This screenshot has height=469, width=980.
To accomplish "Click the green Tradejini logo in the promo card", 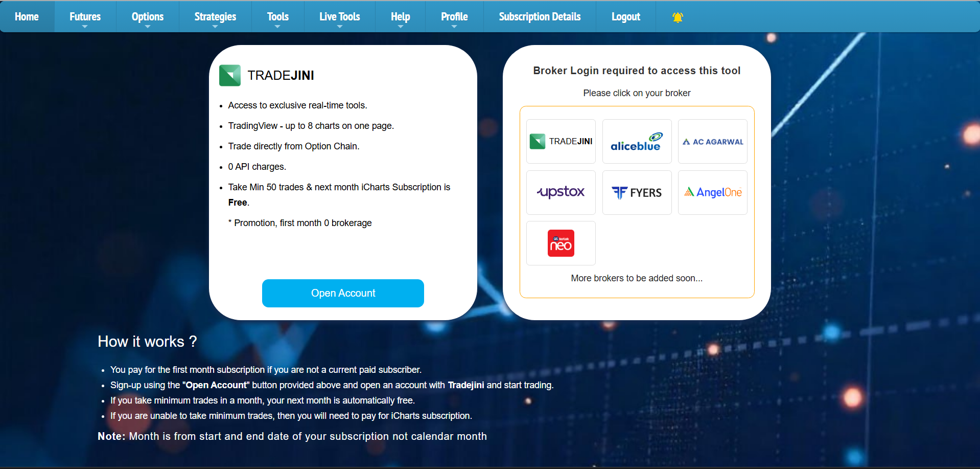I will (x=230, y=75).
